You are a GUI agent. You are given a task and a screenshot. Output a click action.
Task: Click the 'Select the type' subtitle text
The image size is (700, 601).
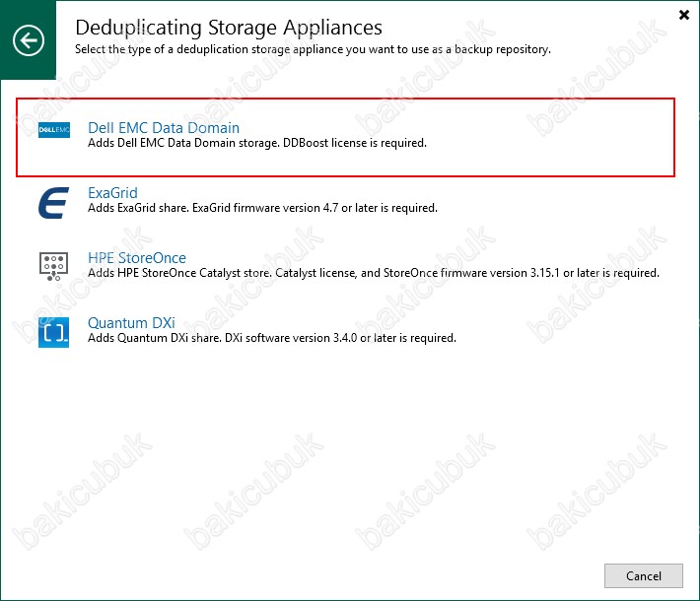pyautogui.click(x=313, y=49)
